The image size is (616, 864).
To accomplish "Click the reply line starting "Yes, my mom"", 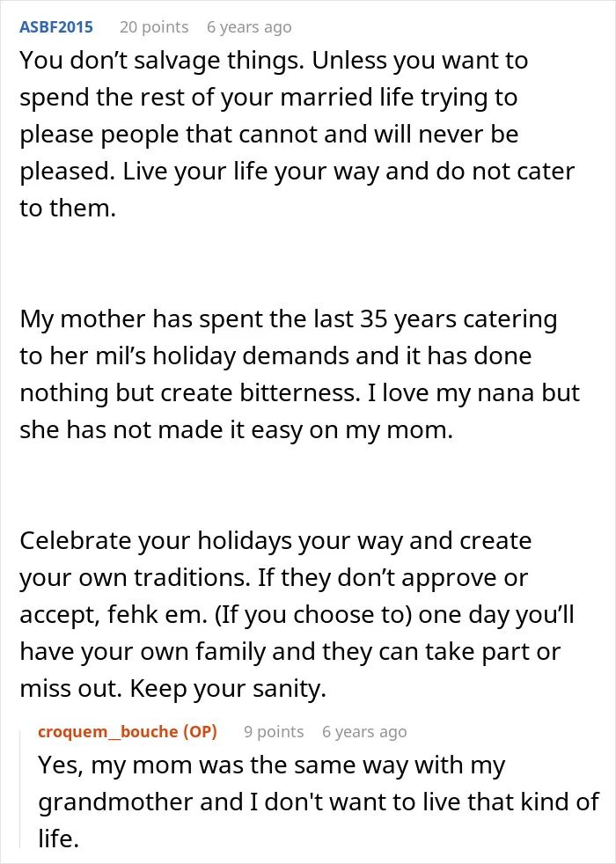I will click(272, 766).
